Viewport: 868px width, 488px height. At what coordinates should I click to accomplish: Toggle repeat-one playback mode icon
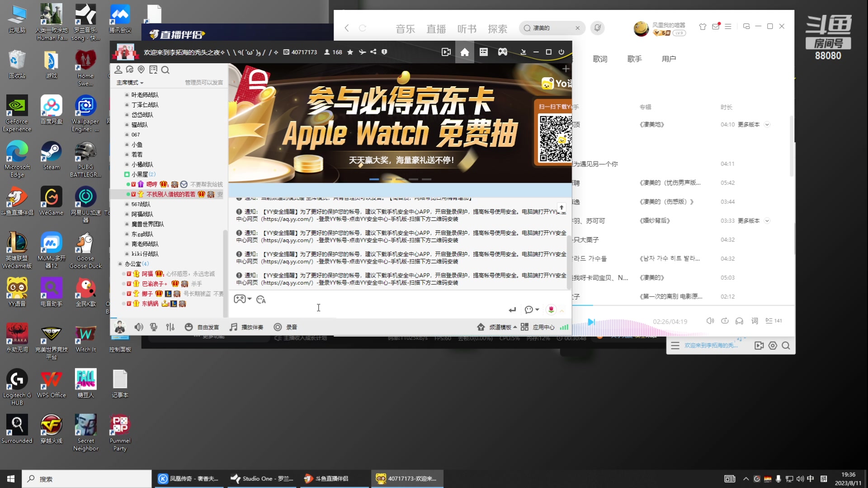click(725, 320)
